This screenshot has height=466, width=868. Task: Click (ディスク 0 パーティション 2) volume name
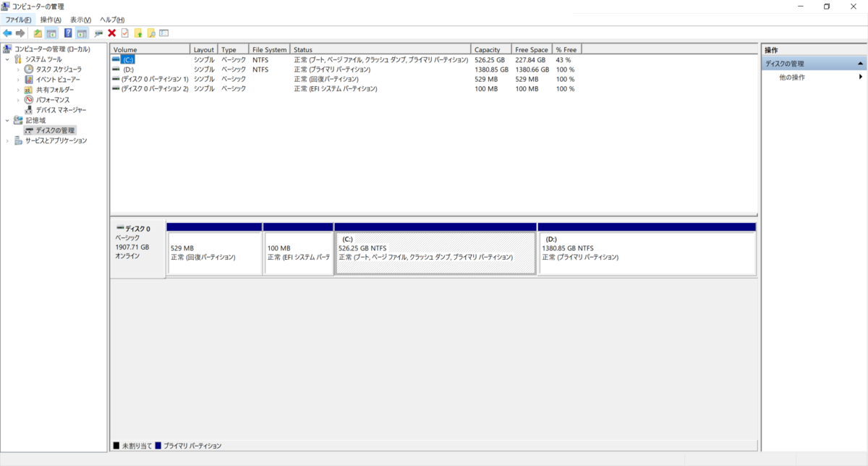(155, 89)
